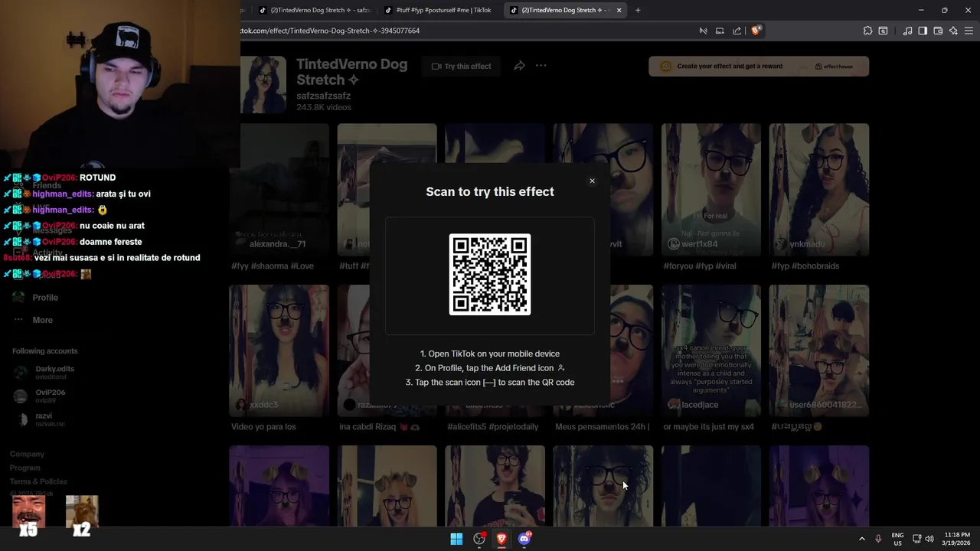Open the Brave hamburger main menu
The image size is (980, 551).
[x=969, y=31]
